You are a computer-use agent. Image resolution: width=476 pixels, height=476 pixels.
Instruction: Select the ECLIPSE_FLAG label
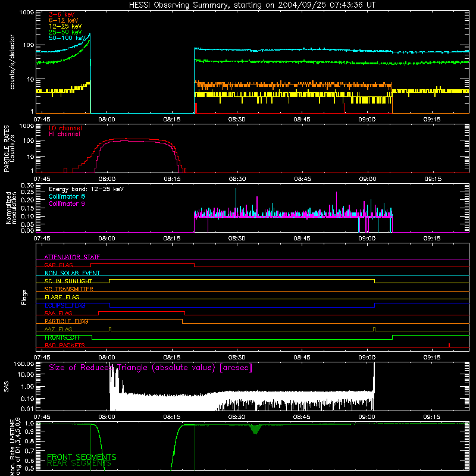[65, 305]
